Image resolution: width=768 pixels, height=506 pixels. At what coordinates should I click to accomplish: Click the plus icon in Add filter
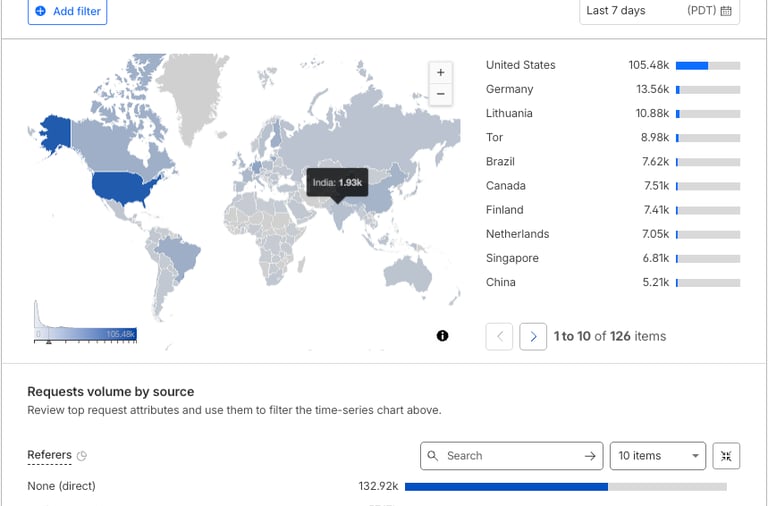pos(41,11)
